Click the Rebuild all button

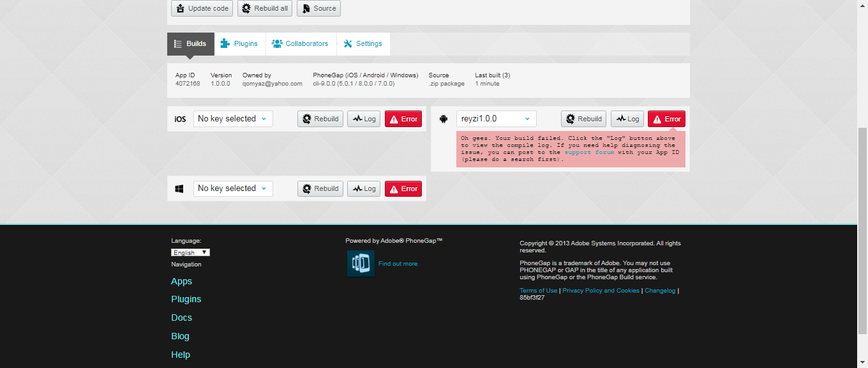265,8
